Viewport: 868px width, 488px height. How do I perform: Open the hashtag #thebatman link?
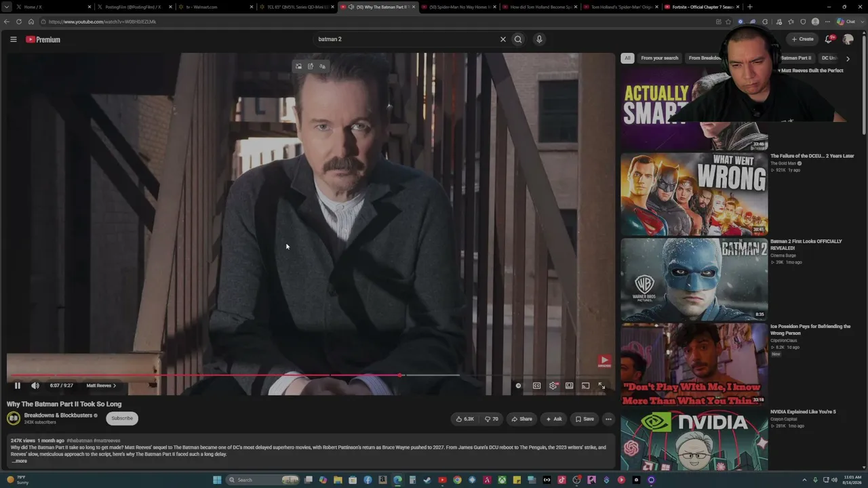coord(79,441)
